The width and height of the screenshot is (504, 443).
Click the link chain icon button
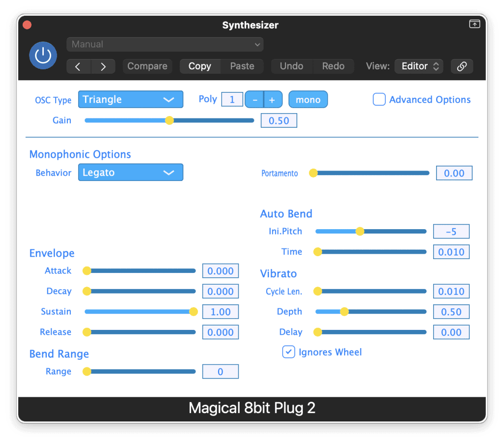[x=462, y=66]
